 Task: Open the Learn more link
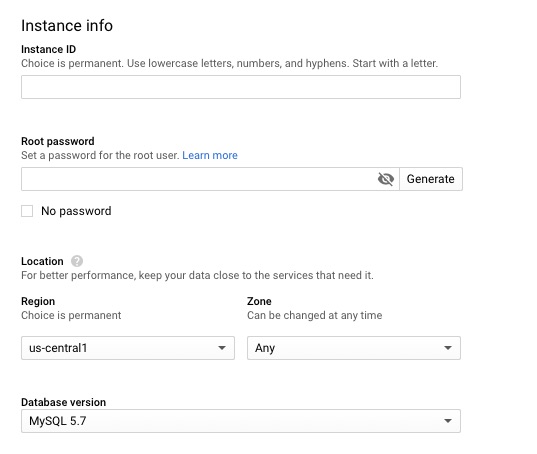[210, 155]
